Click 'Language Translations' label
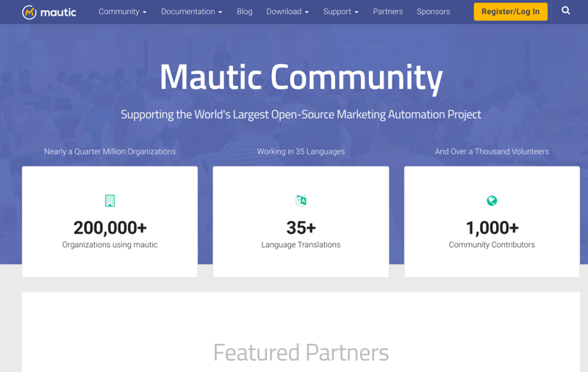 coord(301,245)
